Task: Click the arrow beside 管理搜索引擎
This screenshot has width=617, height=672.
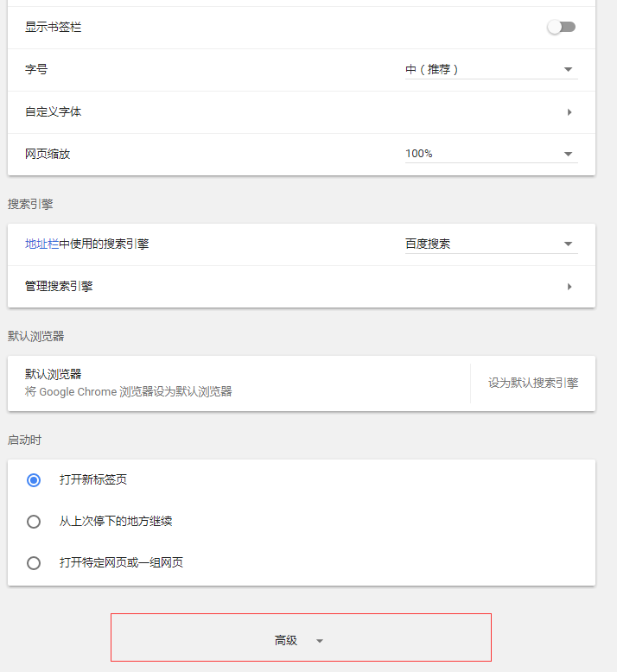Action: point(569,287)
